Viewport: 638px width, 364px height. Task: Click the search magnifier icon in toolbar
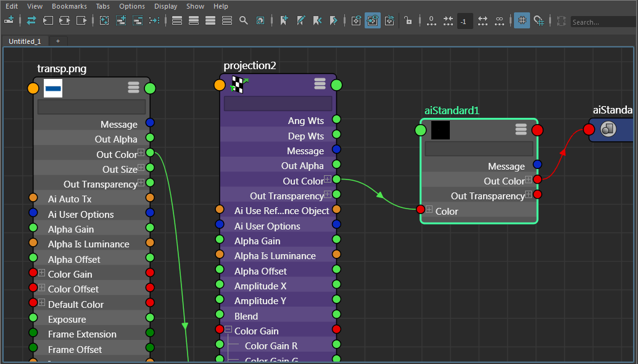[244, 20]
